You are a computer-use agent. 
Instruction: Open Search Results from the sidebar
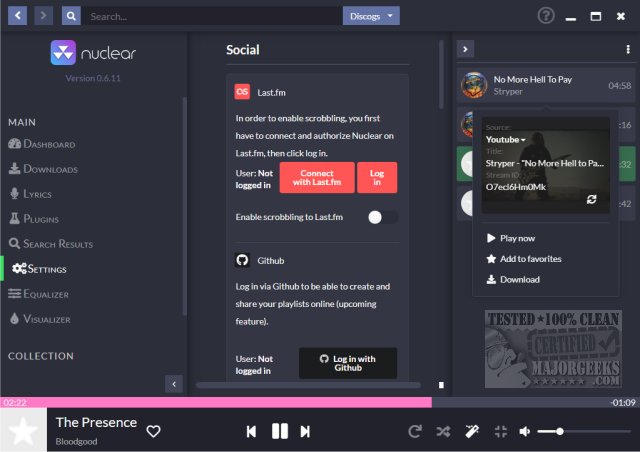(51, 244)
